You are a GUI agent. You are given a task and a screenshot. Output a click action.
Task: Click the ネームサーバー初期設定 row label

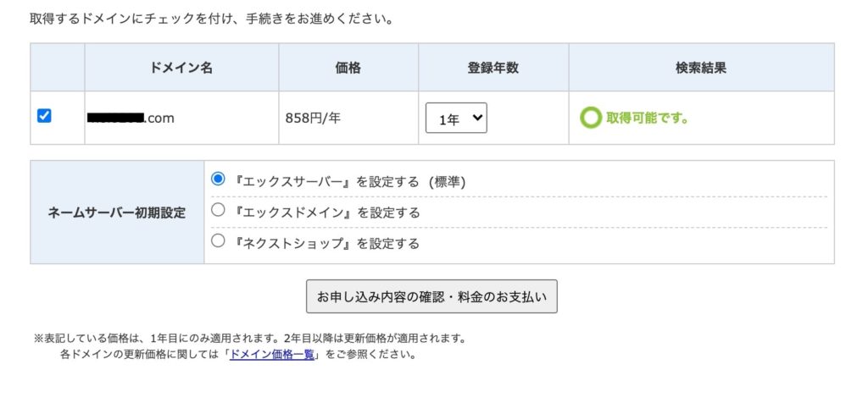[x=117, y=212]
